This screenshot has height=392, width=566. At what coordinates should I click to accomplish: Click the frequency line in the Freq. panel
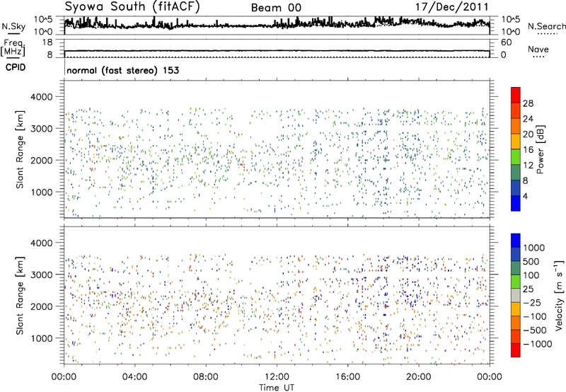point(277,51)
